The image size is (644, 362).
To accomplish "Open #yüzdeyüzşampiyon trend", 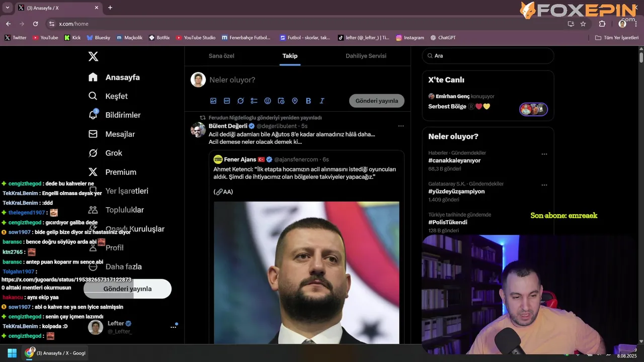I will coord(456,192).
